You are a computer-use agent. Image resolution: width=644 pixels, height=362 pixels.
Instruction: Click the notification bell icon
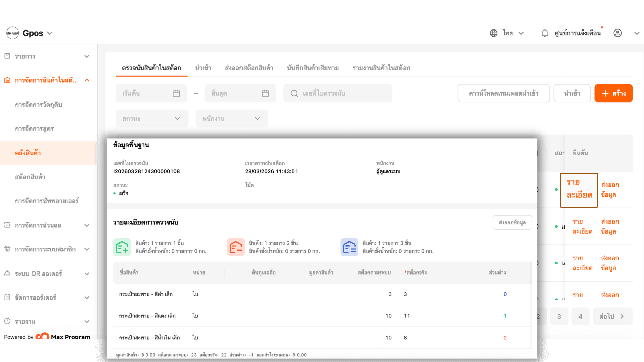click(x=545, y=33)
